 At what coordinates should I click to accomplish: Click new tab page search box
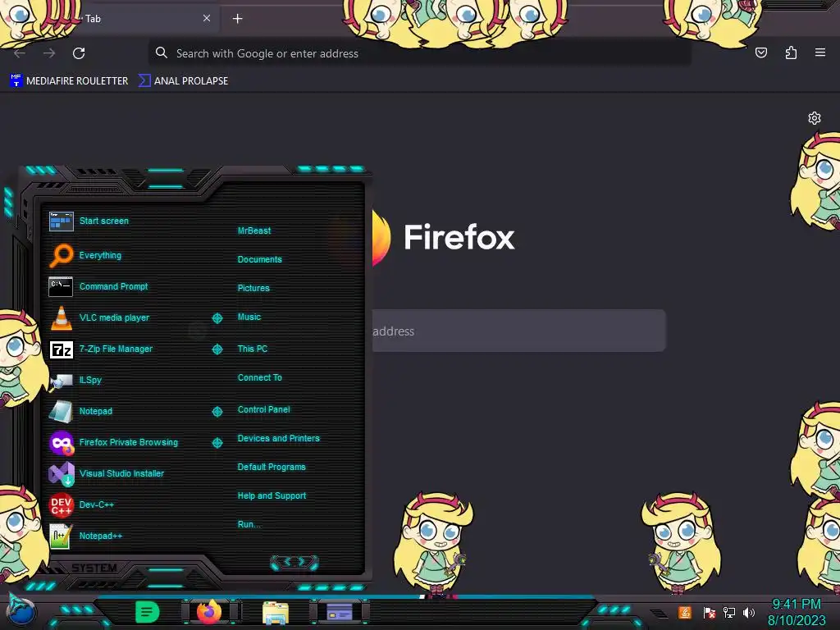click(x=518, y=331)
